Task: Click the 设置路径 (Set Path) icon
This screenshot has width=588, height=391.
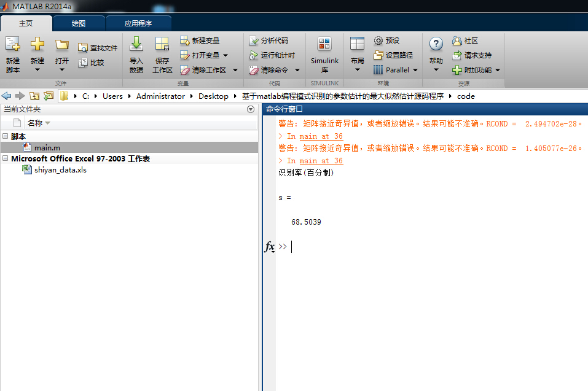Action: (x=378, y=55)
